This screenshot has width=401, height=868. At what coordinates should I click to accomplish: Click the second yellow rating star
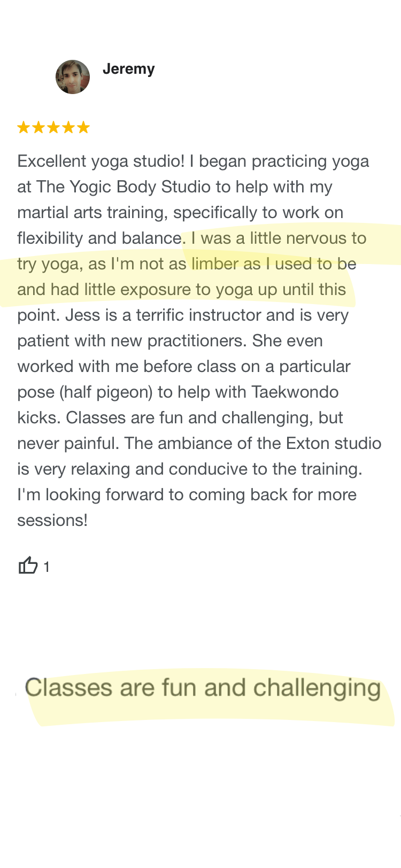pos(38,127)
